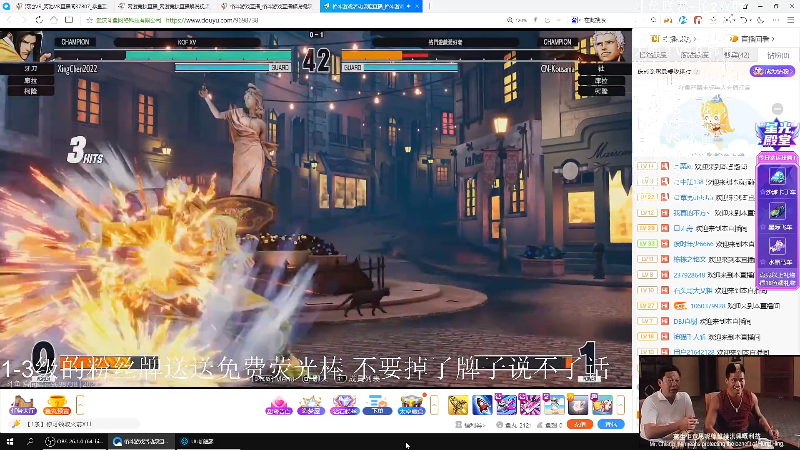
Task: Open a new browser tab
Action: 429,6
